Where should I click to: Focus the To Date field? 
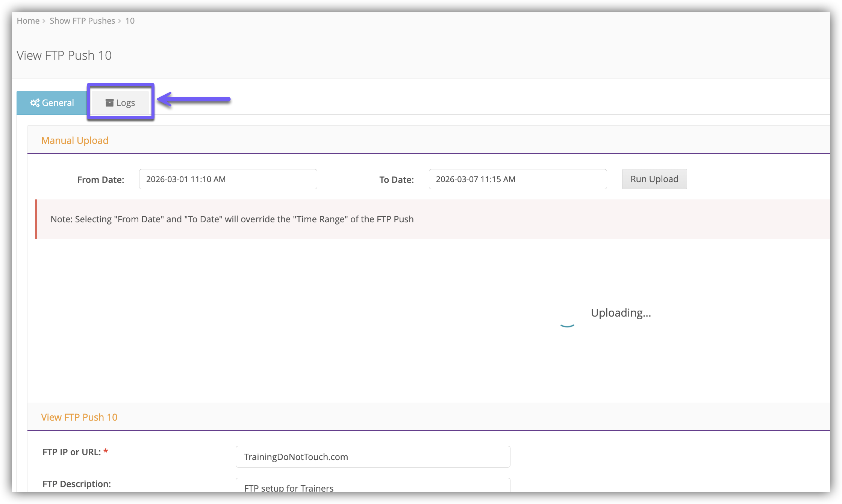pos(517,179)
